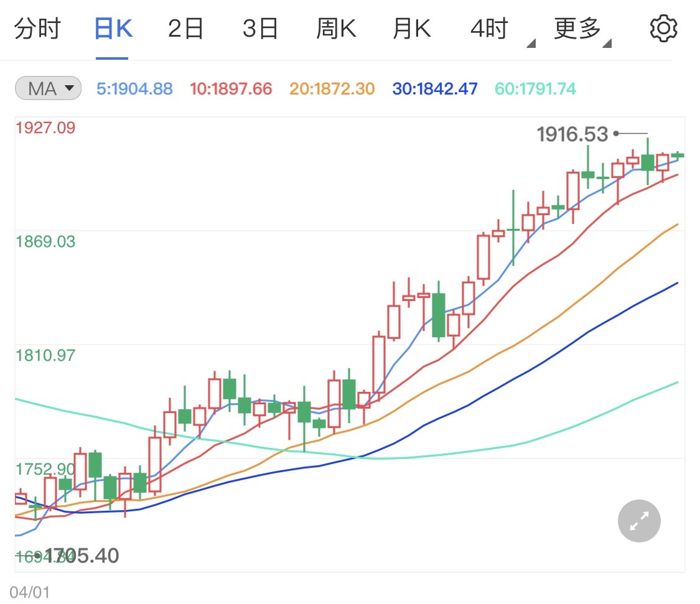The image size is (700, 604).
Task: Toggle the 日K daily candlestick view
Action: pyautogui.click(x=112, y=27)
